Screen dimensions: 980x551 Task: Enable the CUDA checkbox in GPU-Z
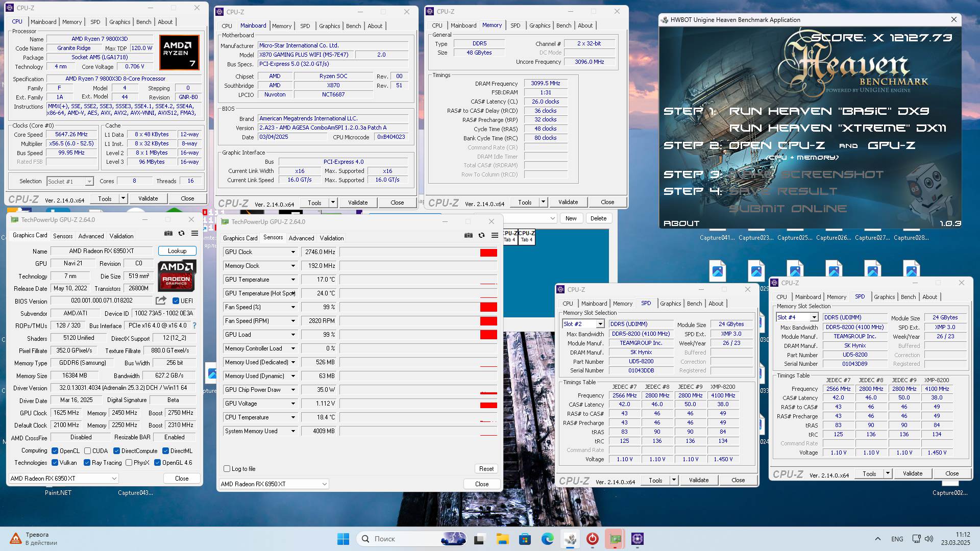88,451
